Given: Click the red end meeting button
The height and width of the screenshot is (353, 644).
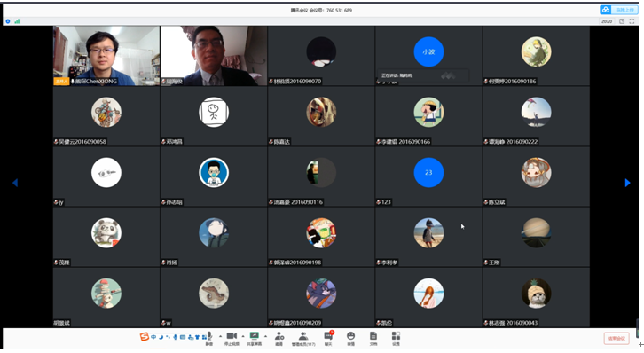Looking at the screenshot, I should click(x=617, y=338).
